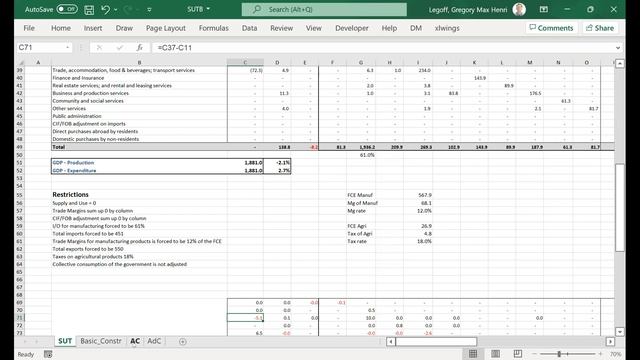This screenshot has width=640, height=360.
Task: Click the Enter formula checkmark icon
Action: click(120, 48)
